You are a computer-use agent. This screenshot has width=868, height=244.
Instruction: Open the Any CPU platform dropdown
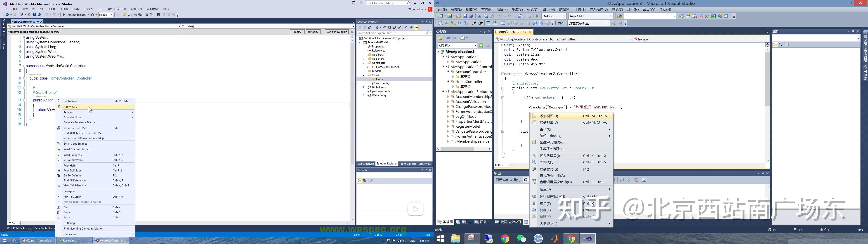[x=612, y=16]
